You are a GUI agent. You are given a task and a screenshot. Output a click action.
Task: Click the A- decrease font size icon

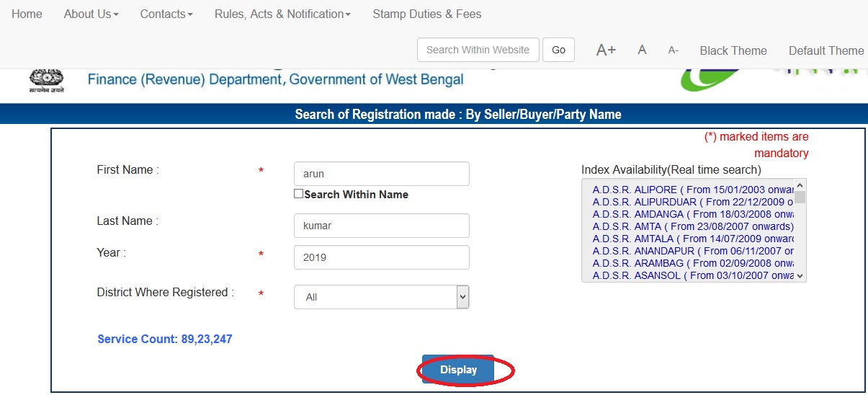click(674, 50)
